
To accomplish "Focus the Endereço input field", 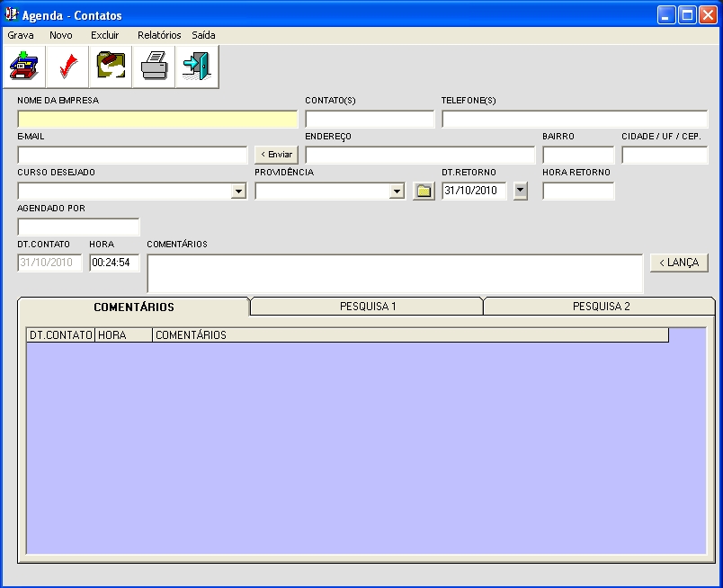I will [x=420, y=155].
